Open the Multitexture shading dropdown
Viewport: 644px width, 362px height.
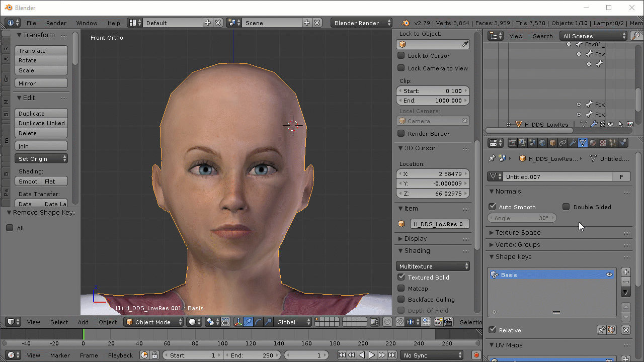pos(433,266)
